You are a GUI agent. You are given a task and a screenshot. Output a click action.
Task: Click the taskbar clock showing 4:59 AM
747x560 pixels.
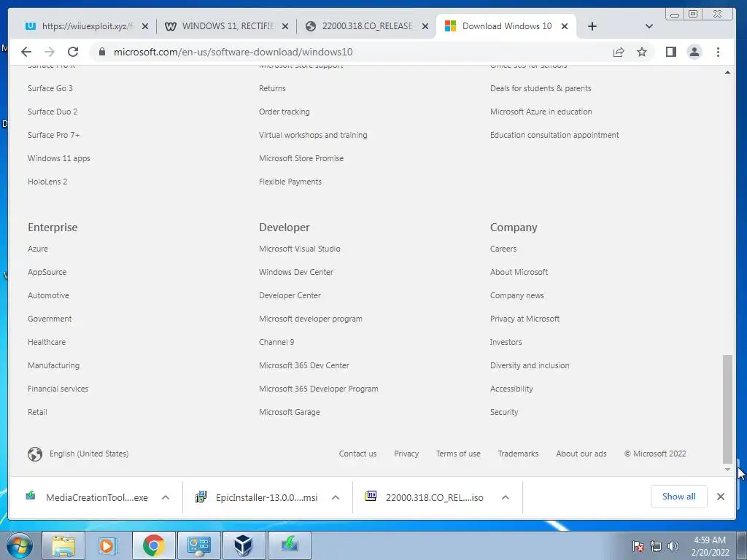[x=710, y=546]
